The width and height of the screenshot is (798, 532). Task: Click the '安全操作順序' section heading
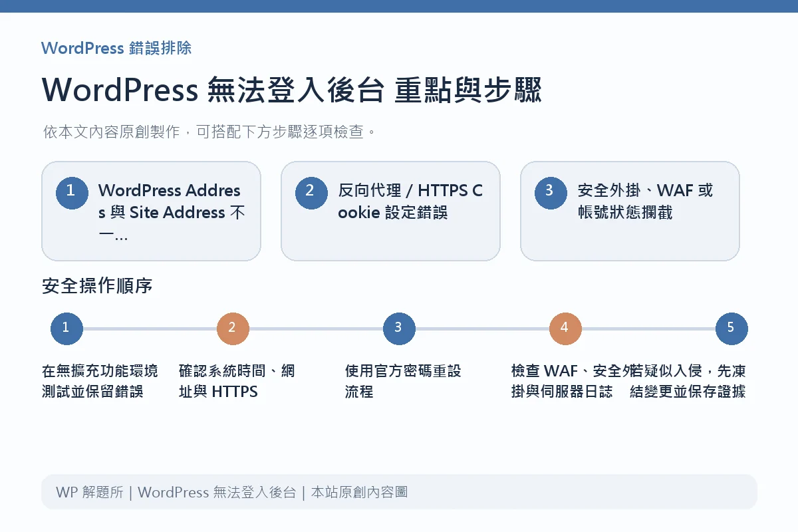tap(97, 287)
